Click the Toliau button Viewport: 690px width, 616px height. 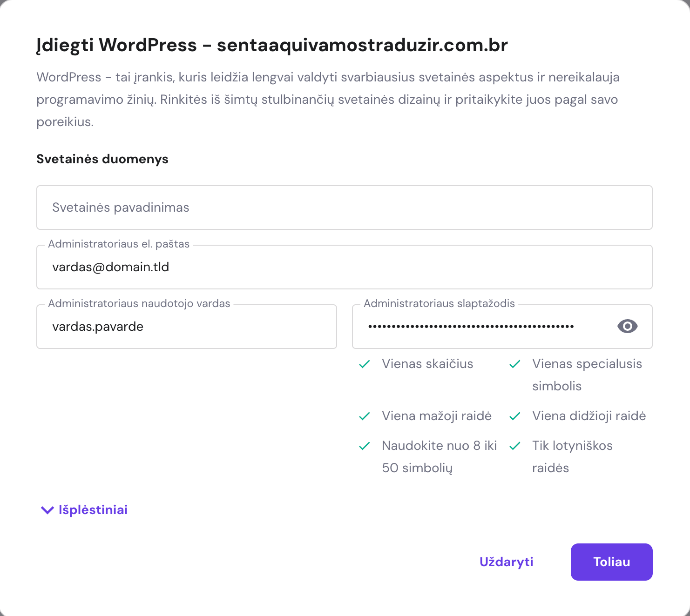(x=611, y=562)
